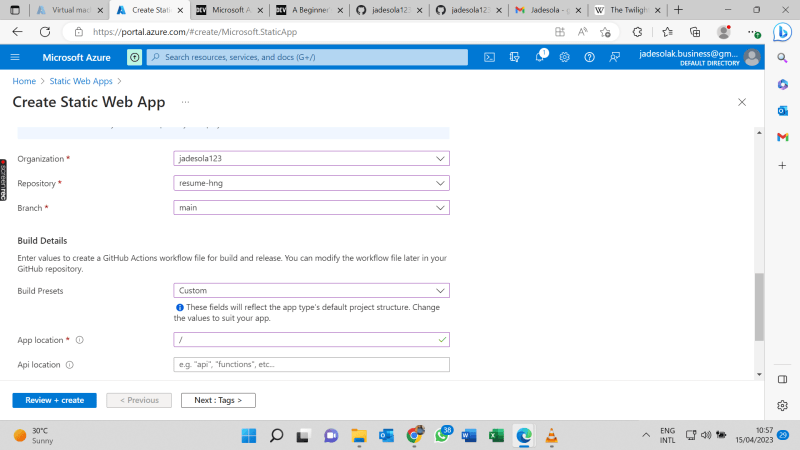Open the Help question mark icon

point(589,57)
